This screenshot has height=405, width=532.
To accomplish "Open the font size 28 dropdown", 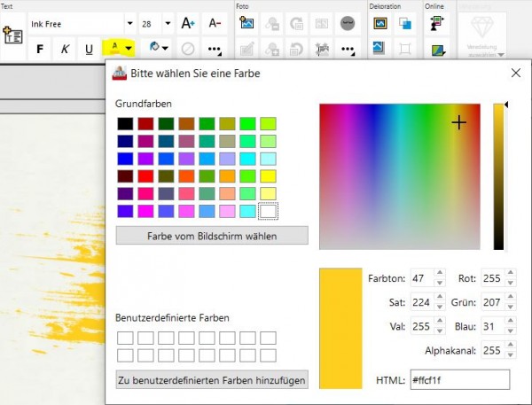I will pos(168,23).
